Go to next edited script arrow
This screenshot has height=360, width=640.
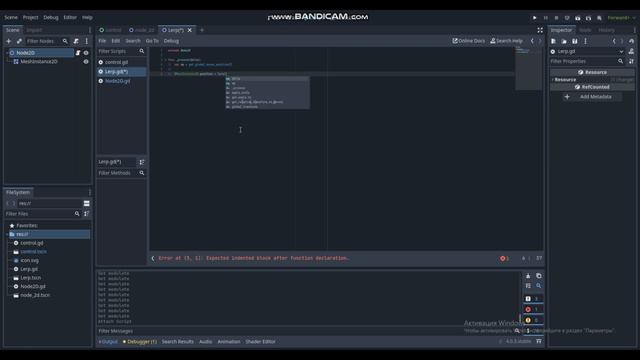(540, 41)
